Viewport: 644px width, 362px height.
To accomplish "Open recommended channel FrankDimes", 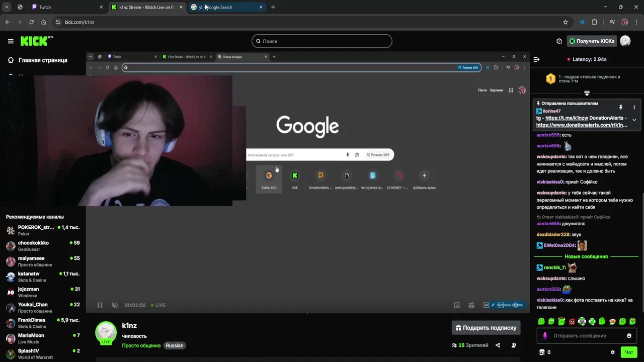I will tap(43, 323).
